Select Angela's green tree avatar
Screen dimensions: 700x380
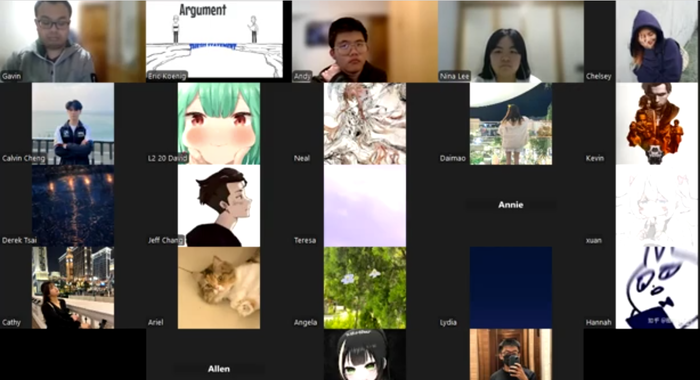pyautogui.click(x=365, y=288)
